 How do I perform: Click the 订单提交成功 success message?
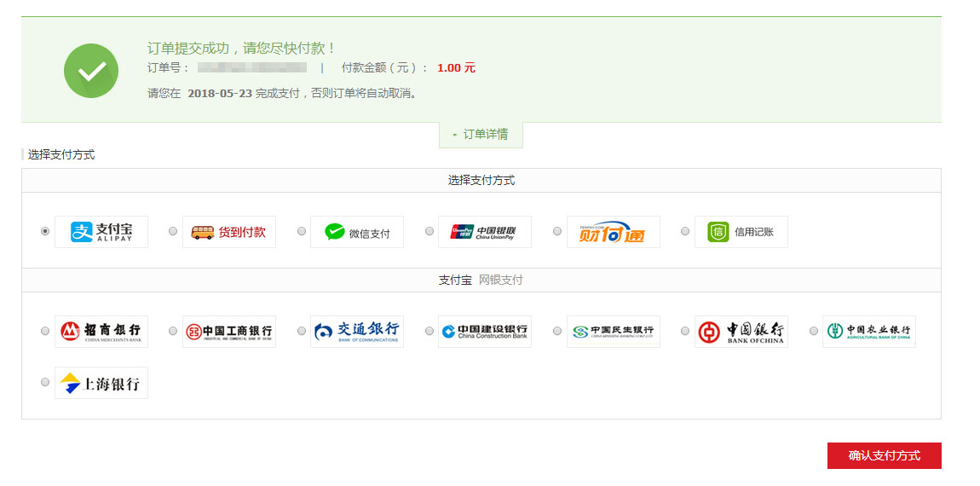(x=242, y=48)
